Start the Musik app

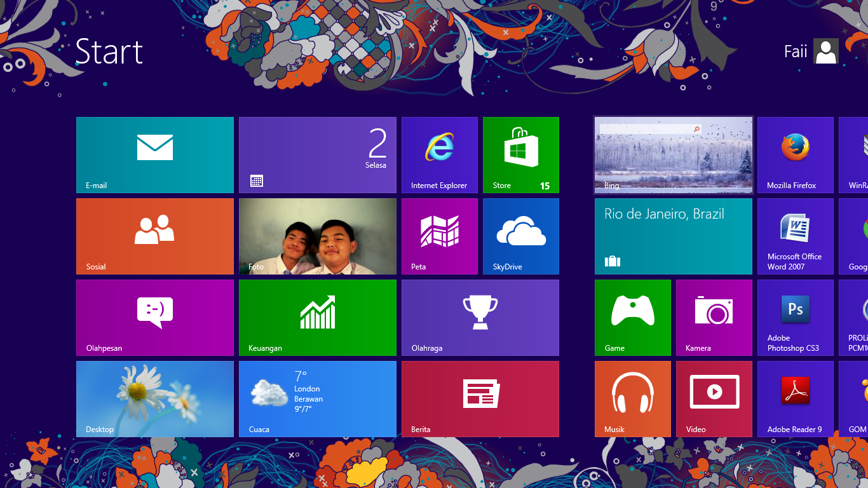point(632,398)
